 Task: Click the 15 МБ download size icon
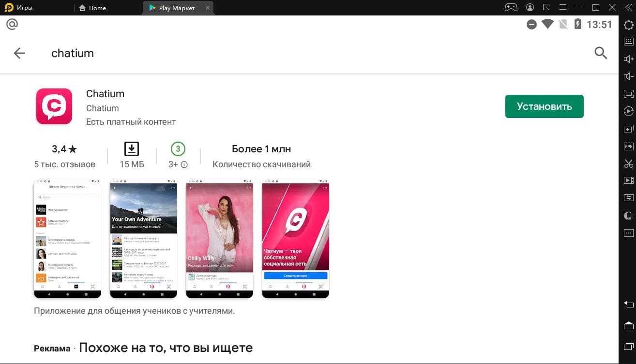(x=132, y=149)
